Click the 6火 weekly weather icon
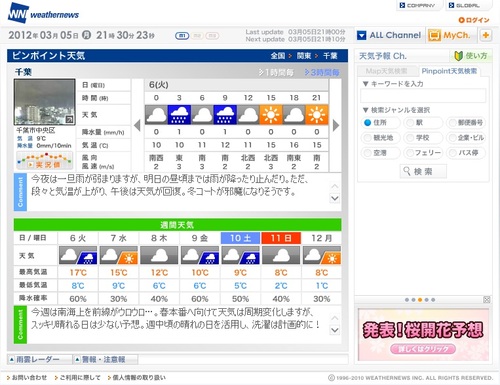Image resolution: width=500 pixels, height=385 pixels. pyautogui.click(x=78, y=255)
